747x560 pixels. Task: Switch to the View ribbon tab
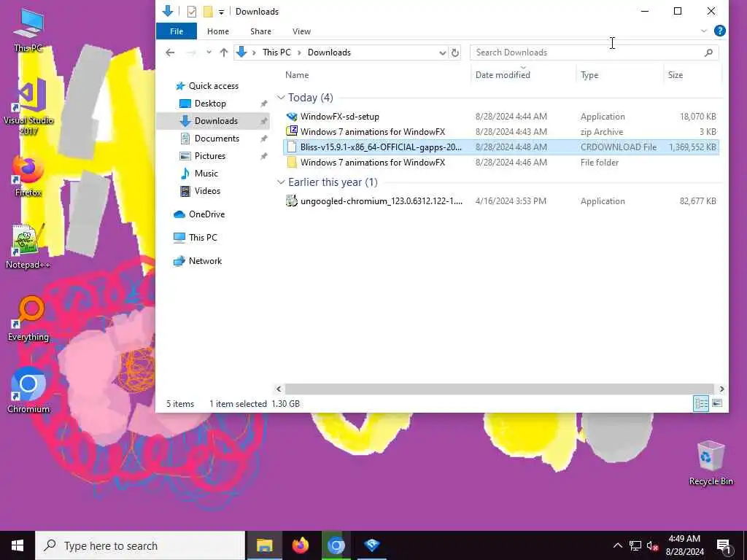pyautogui.click(x=301, y=31)
